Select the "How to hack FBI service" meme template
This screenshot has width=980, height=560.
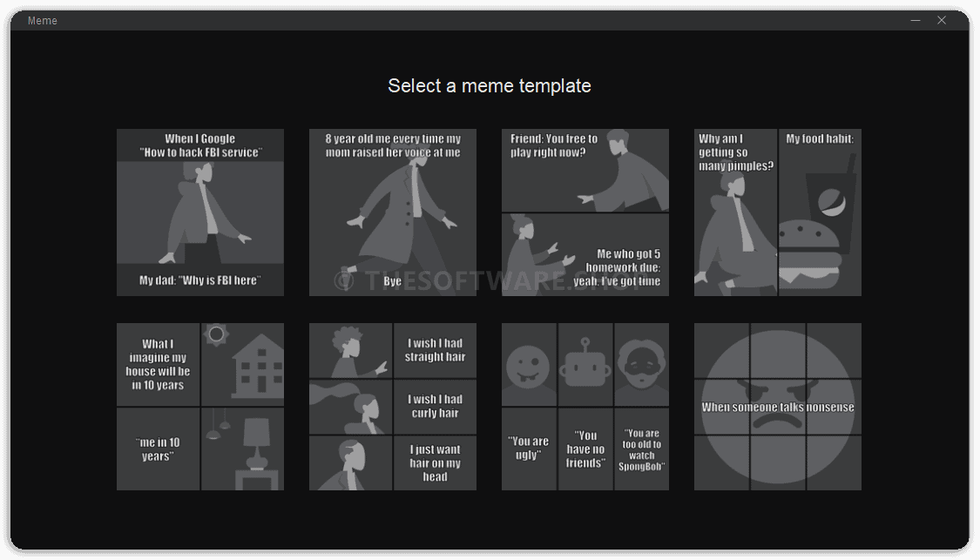coord(200,213)
